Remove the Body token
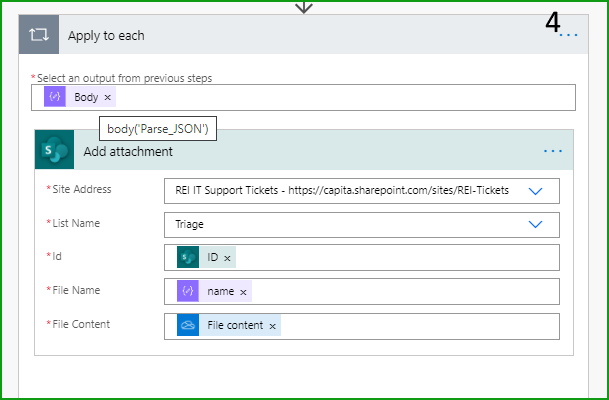 pyautogui.click(x=108, y=97)
